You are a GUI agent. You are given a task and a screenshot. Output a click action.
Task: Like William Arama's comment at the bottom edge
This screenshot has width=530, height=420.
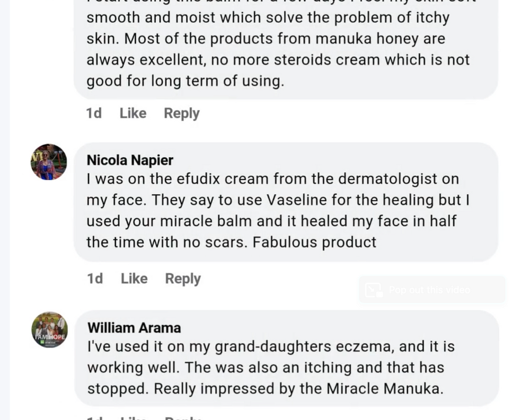click(134, 417)
